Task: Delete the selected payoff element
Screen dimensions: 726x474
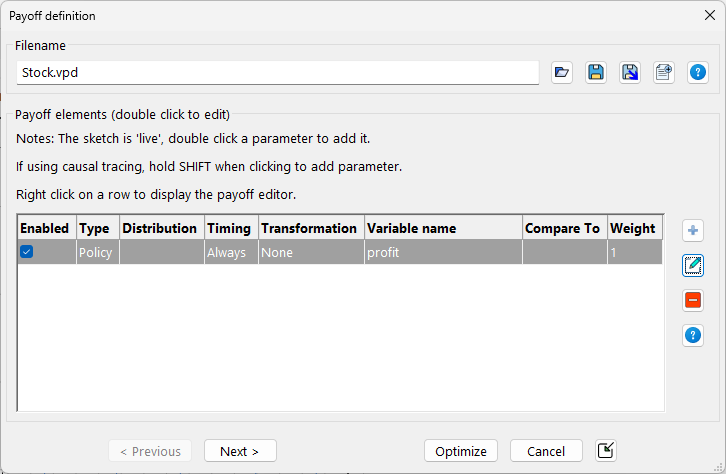Action: click(693, 300)
